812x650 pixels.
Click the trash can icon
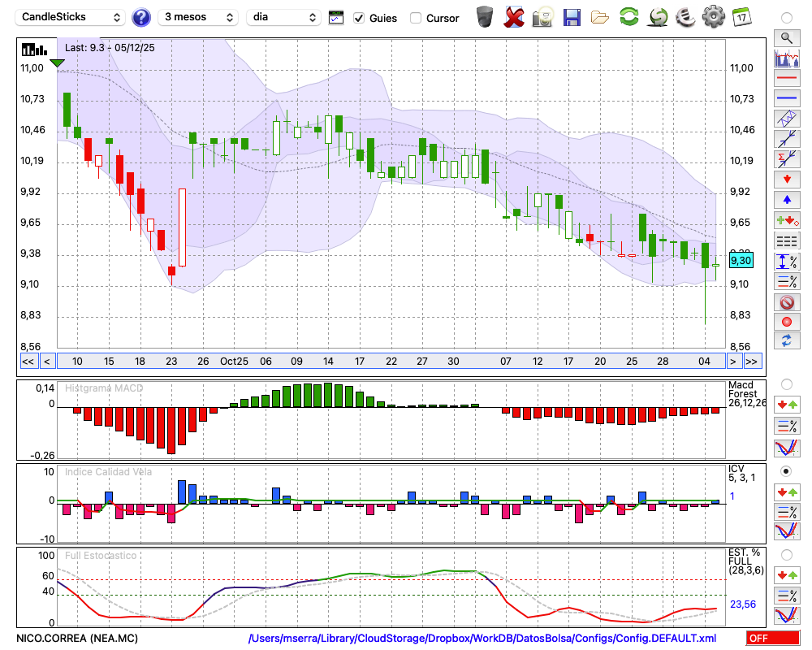pos(485,17)
